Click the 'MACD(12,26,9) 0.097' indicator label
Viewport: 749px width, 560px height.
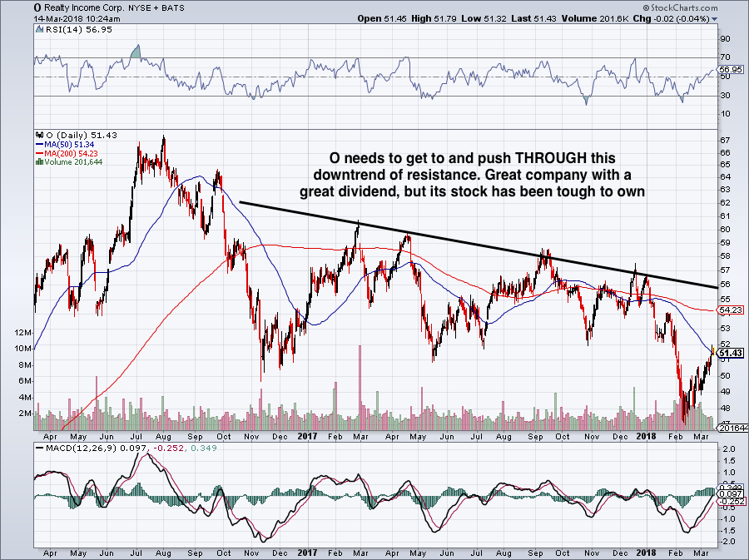coord(97,448)
